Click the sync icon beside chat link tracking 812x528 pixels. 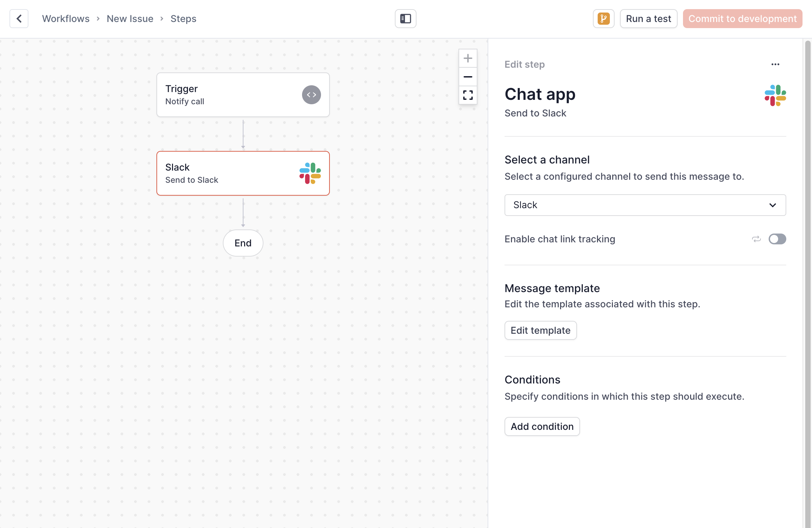tap(757, 239)
